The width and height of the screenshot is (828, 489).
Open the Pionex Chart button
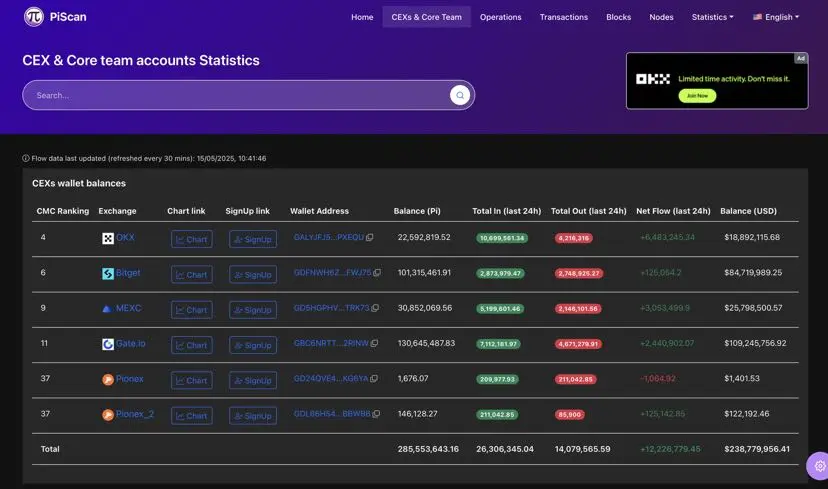point(192,380)
